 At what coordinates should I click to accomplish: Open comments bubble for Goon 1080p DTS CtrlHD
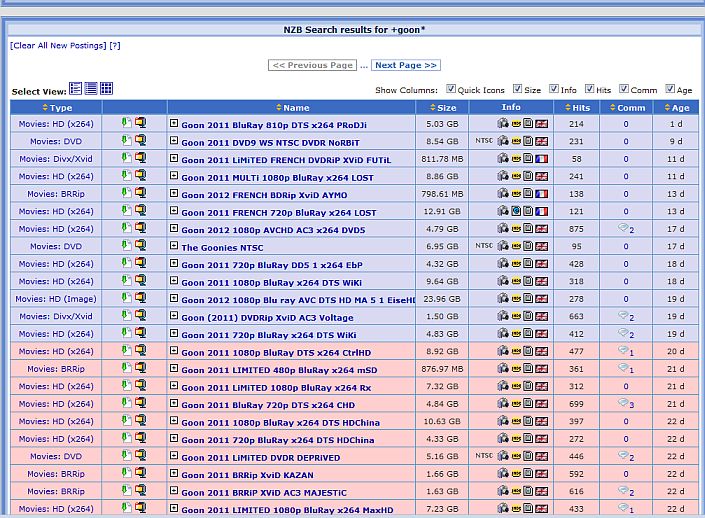[625, 351]
